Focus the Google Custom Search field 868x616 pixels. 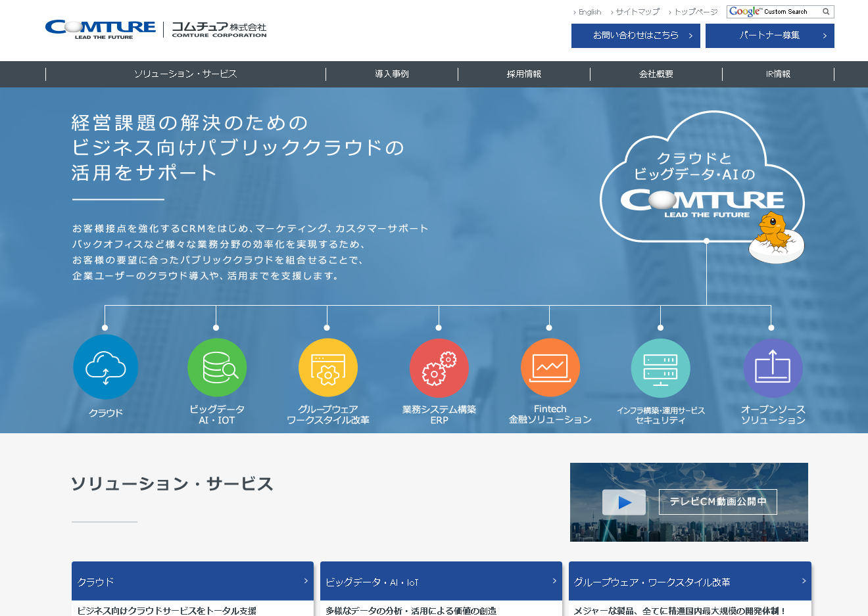773,12
